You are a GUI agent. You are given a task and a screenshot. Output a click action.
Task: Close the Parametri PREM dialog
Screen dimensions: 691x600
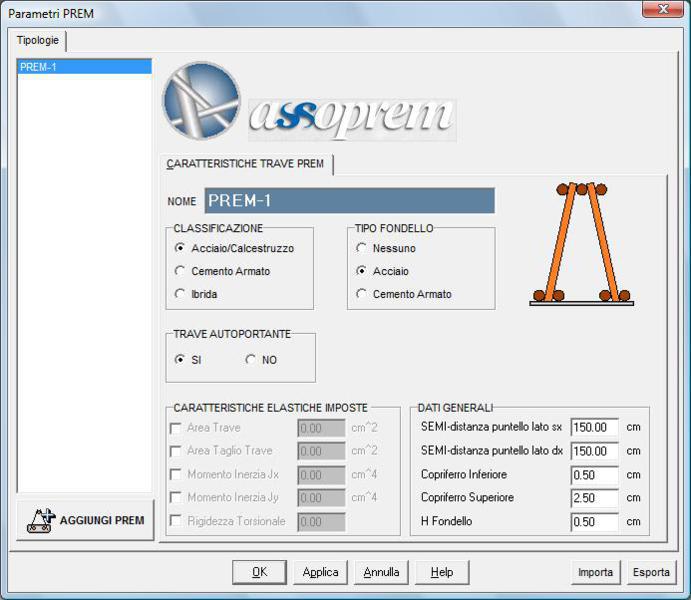click(x=663, y=9)
